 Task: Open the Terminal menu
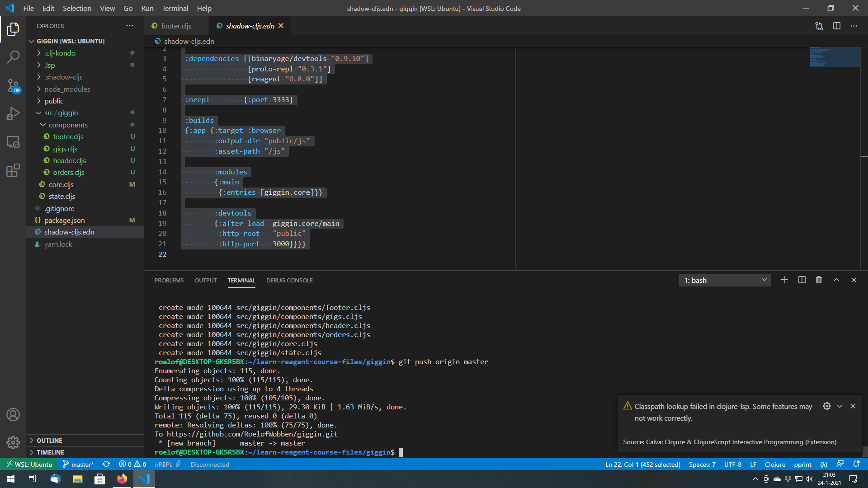(175, 8)
